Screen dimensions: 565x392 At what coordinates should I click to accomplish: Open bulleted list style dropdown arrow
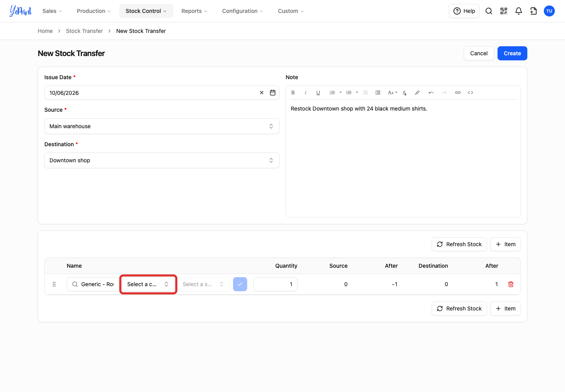pyautogui.click(x=357, y=93)
